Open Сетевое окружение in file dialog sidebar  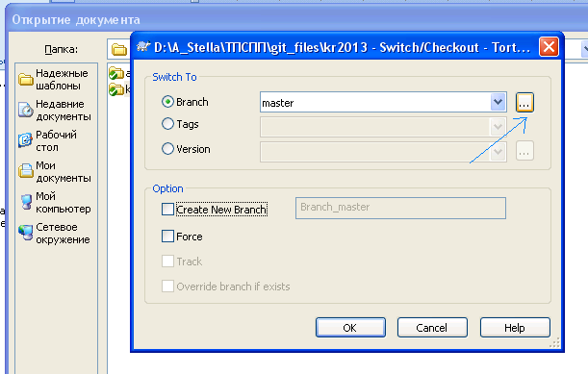tap(54, 233)
